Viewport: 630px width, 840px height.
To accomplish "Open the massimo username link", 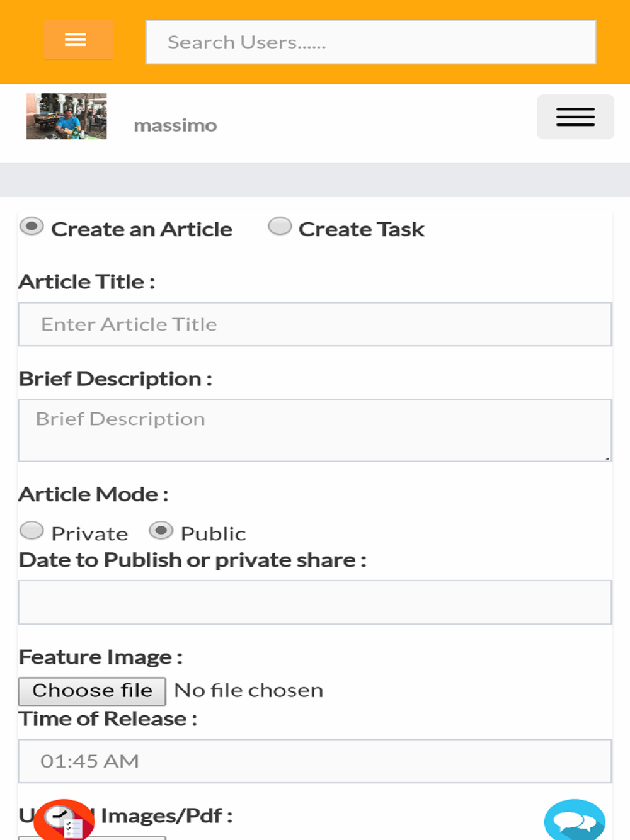I will coord(175,125).
